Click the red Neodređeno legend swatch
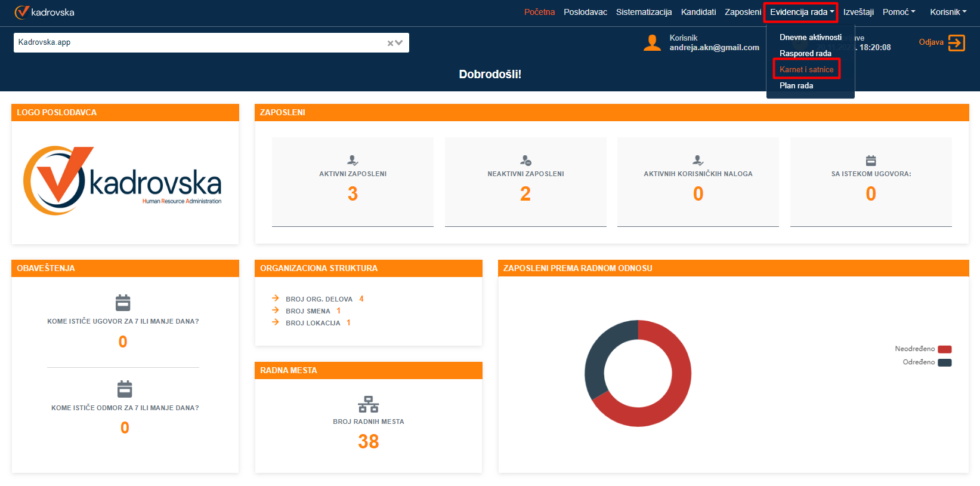980x486 pixels. point(944,349)
